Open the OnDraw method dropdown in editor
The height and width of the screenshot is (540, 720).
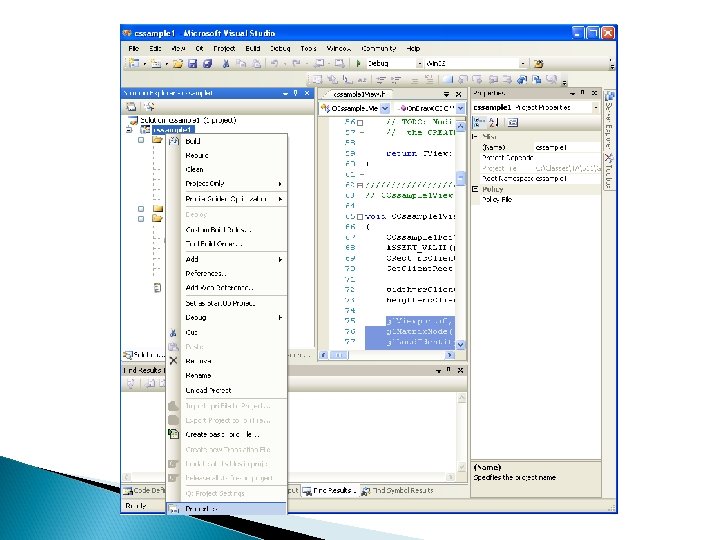(x=460, y=108)
